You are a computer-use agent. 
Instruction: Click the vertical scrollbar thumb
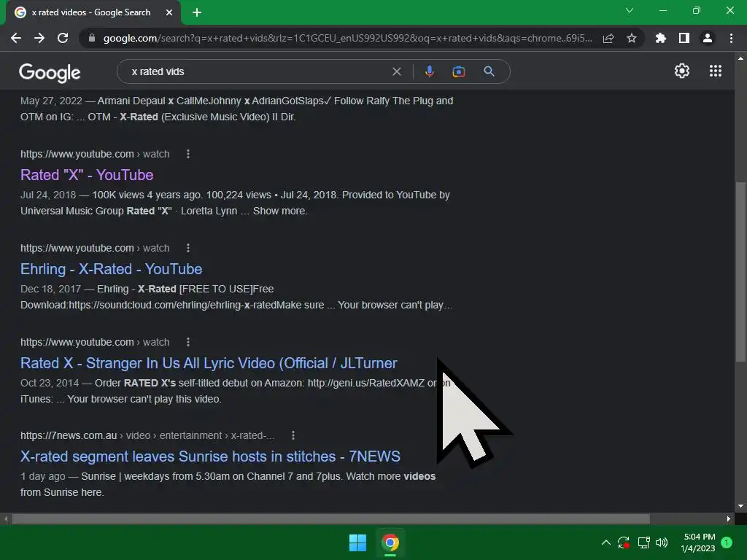[740, 271]
